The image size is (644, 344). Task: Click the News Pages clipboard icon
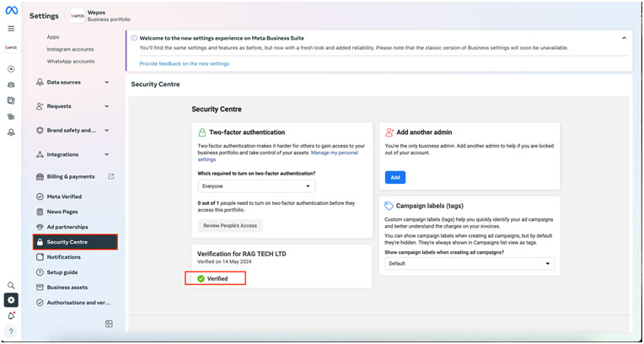point(40,212)
